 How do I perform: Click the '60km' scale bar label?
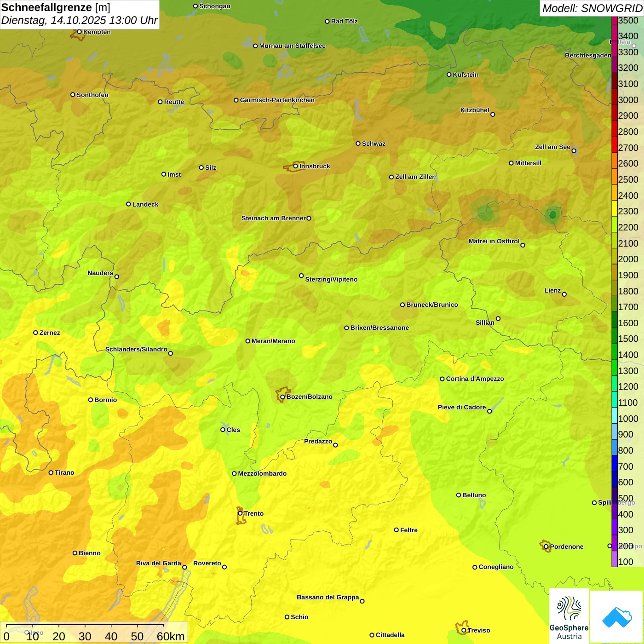click(x=171, y=636)
